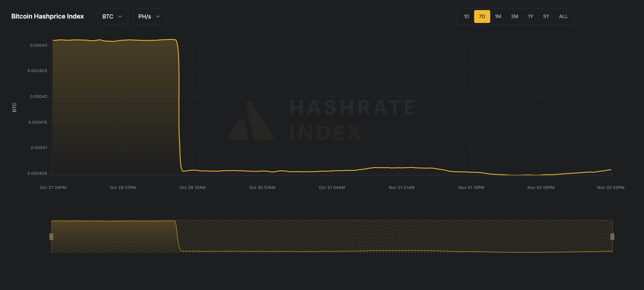
Task: Choose the 1Y time range
Action: [530, 17]
